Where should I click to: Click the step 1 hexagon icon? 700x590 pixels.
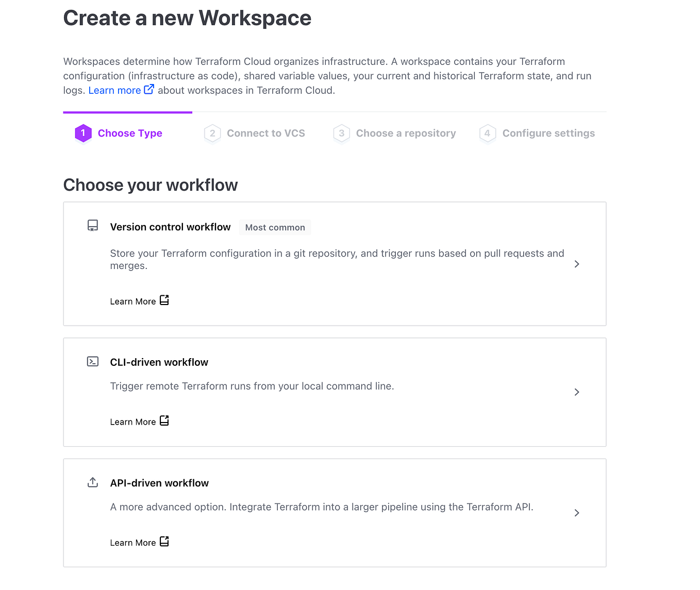click(83, 133)
